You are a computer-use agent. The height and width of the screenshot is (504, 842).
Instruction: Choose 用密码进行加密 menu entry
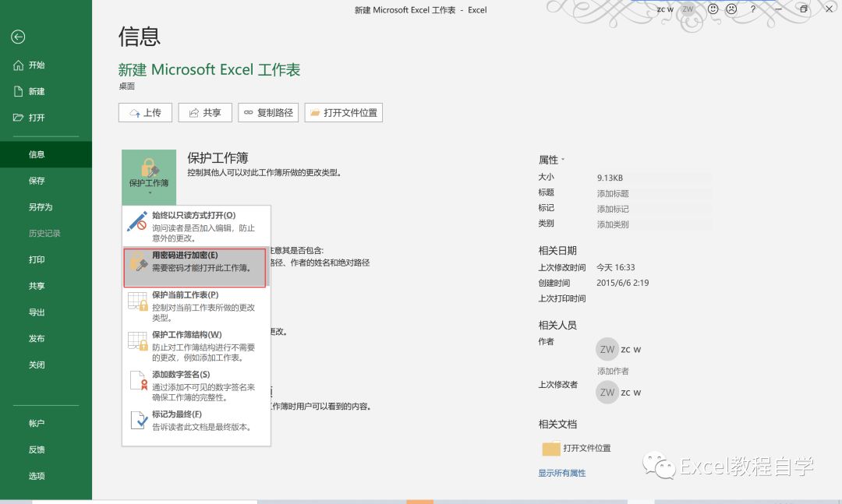(195, 267)
